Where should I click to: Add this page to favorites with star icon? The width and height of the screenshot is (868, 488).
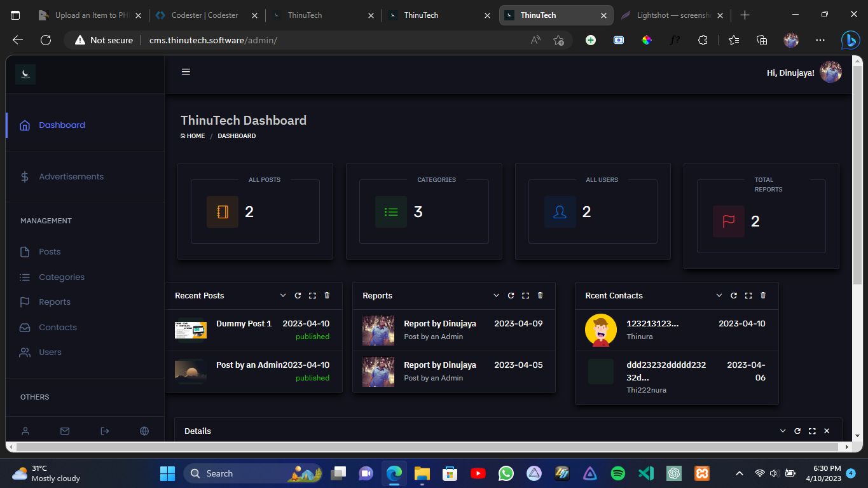(x=559, y=40)
